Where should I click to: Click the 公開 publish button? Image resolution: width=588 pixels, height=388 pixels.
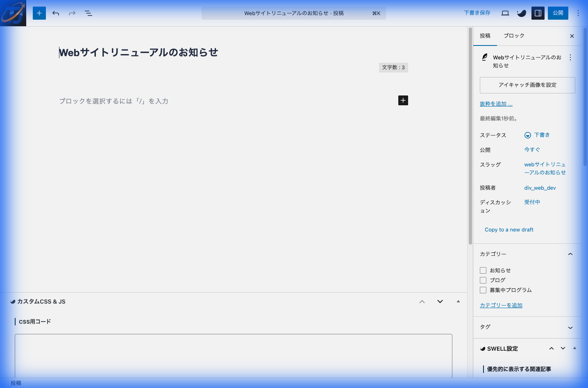coord(558,13)
